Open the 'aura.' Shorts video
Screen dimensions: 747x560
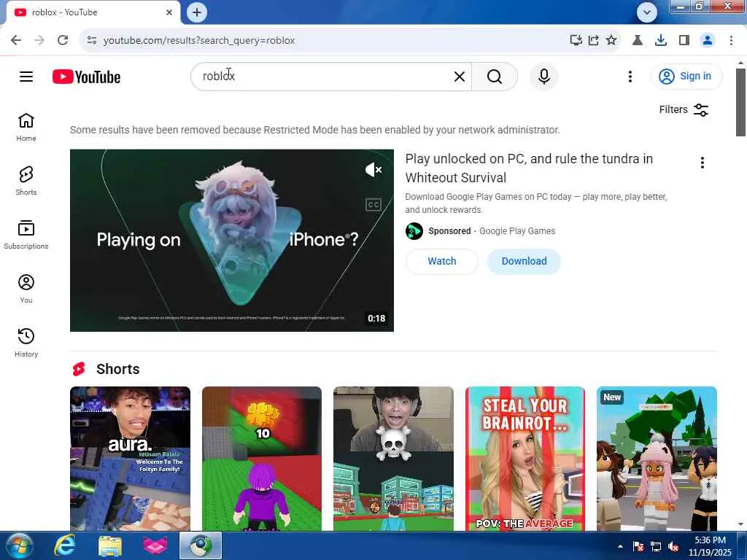pyautogui.click(x=130, y=459)
